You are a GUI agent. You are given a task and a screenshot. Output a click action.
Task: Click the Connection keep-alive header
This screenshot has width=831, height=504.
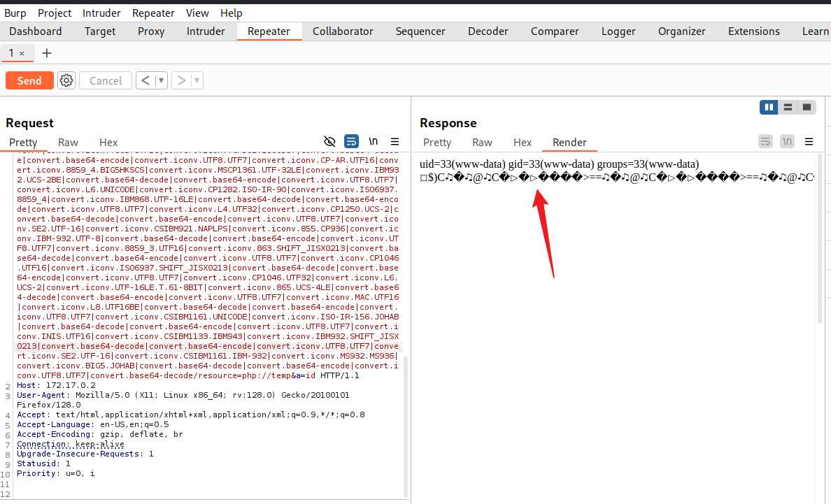coord(71,444)
